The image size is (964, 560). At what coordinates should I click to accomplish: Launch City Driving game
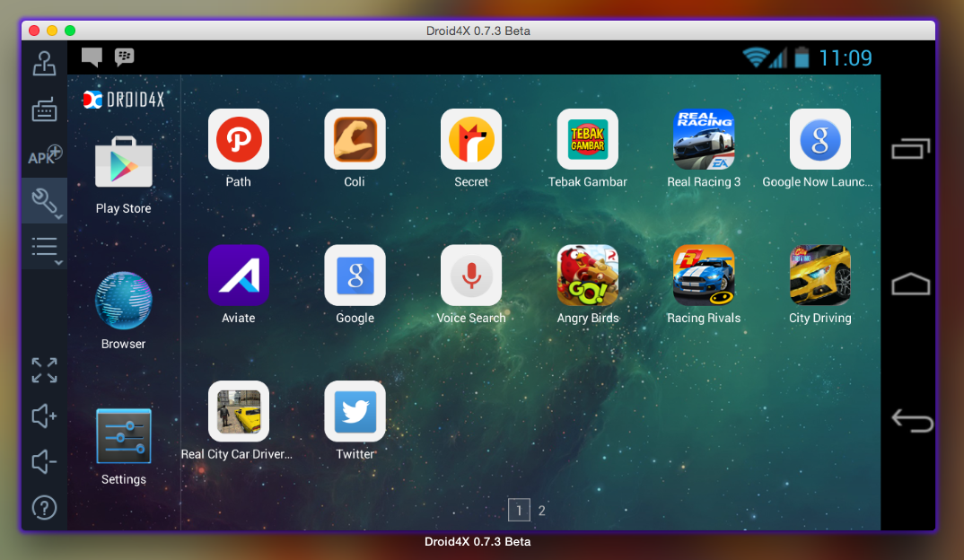coord(820,276)
